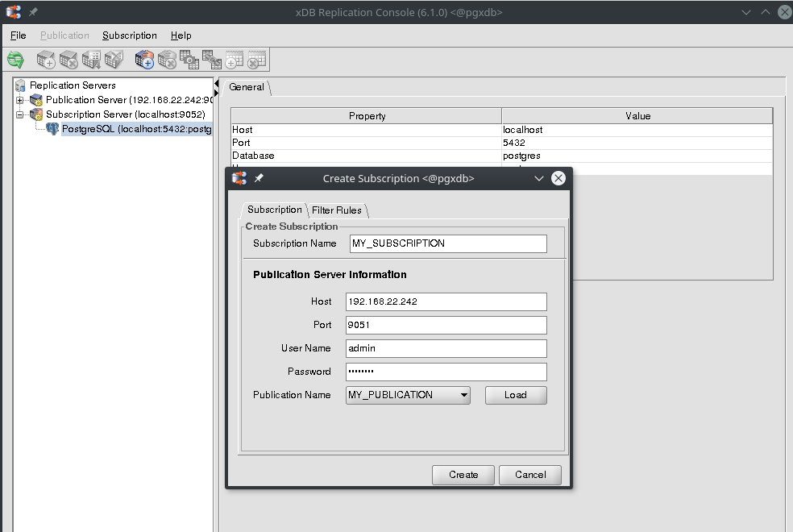This screenshot has width=793, height=532.
Task: Click the Create Subscription toolbar icon
Action: click(x=144, y=60)
